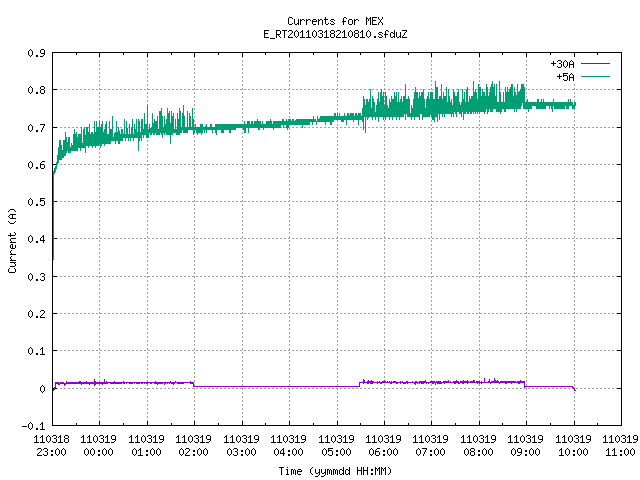Click the 110319 05:00 time tick label
640x480 pixels.
coord(336,446)
